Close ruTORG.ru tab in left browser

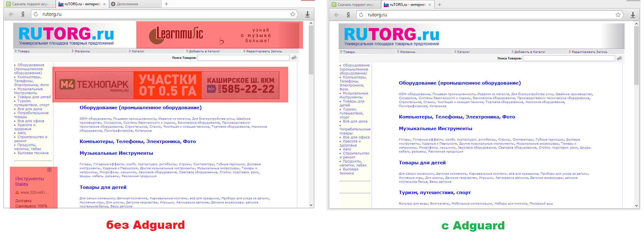(104, 4)
